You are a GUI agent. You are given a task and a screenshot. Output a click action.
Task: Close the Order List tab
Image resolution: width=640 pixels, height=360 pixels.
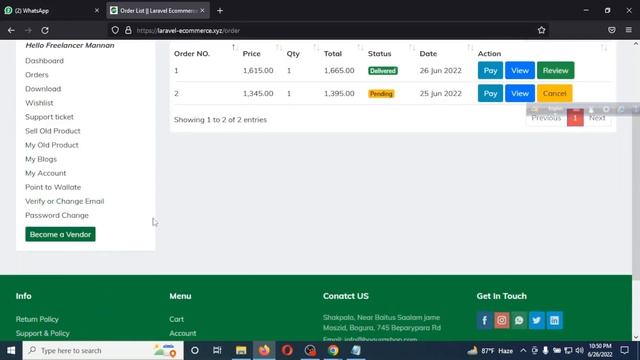202,11
